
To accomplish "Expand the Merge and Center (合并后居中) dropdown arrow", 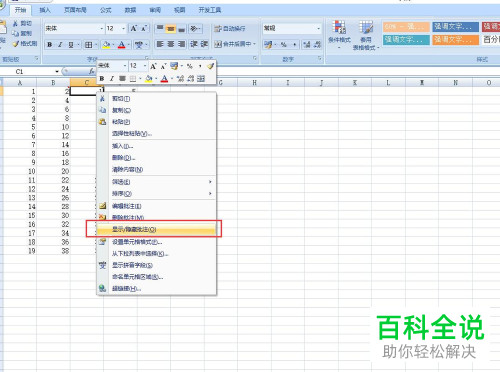I will [x=255, y=44].
